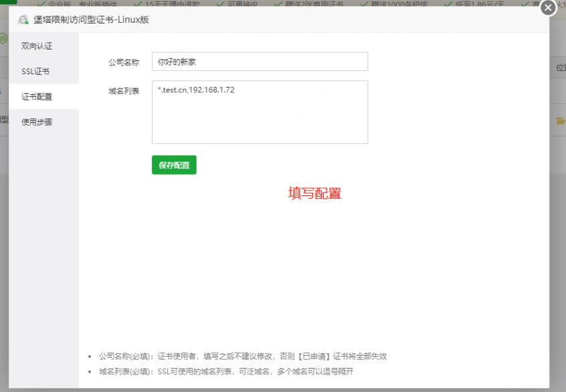
Task: Click the 公司名称(必填) hint line
Action: click(x=242, y=357)
